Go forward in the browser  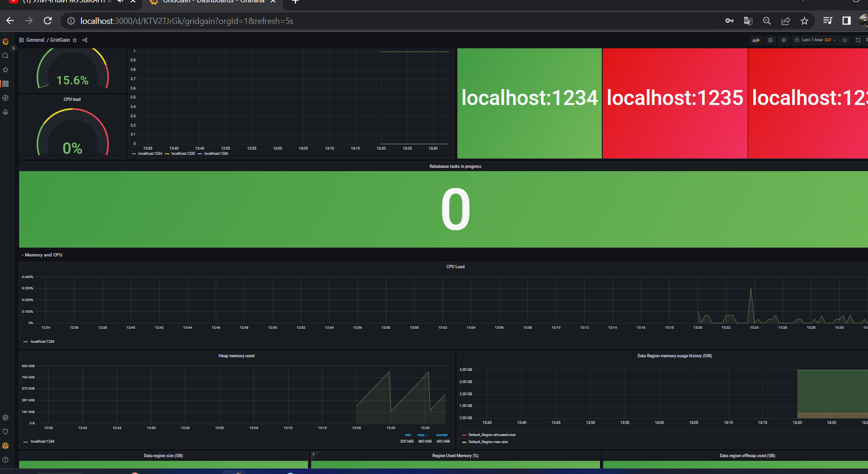[29, 21]
